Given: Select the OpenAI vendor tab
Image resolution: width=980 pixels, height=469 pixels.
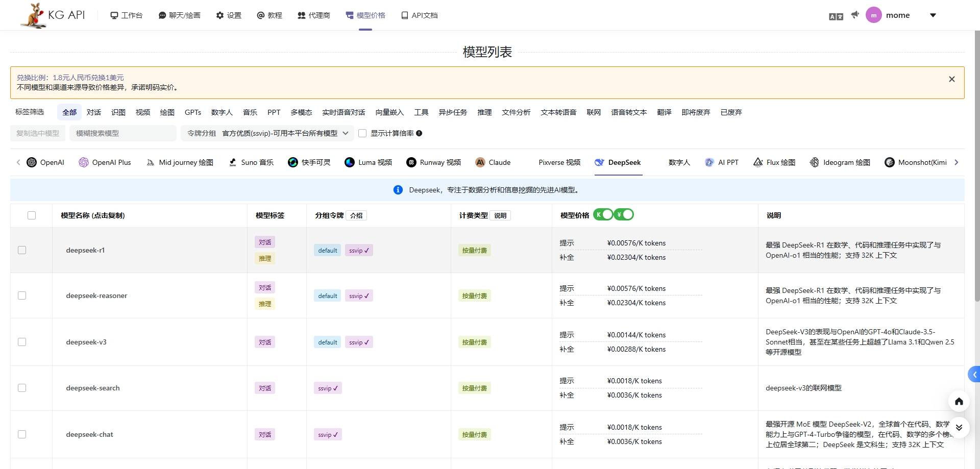Looking at the screenshot, I should tap(45, 162).
